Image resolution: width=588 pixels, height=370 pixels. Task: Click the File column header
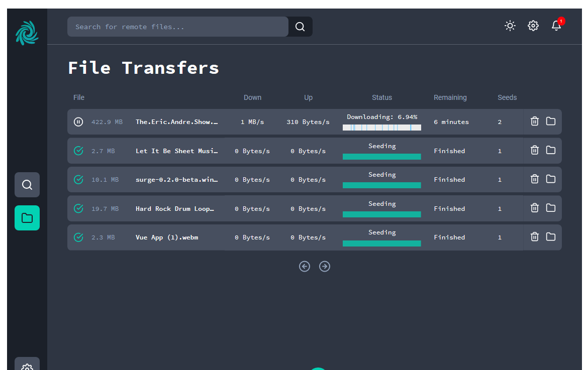(79, 97)
